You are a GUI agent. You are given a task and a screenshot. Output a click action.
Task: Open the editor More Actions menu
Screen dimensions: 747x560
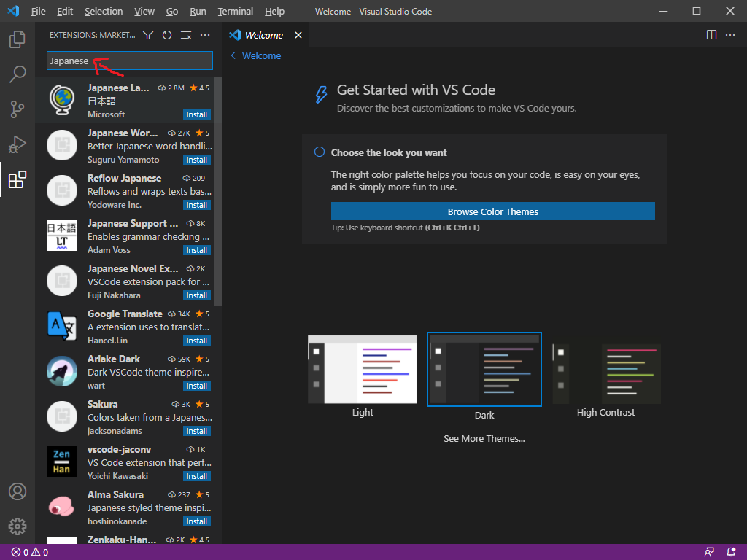730,34
